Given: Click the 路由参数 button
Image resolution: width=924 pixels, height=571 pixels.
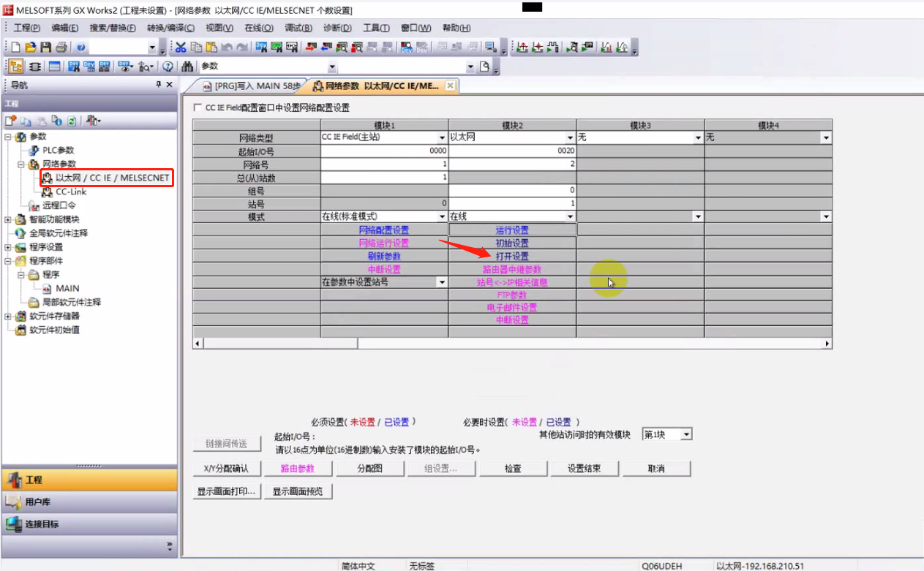Looking at the screenshot, I should pyautogui.click(x=298, y=469).
